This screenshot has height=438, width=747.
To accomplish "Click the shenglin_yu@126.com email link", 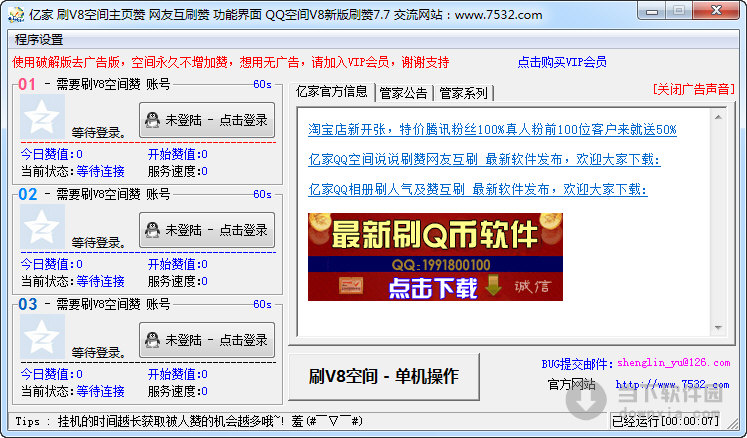I will [674, 363].
